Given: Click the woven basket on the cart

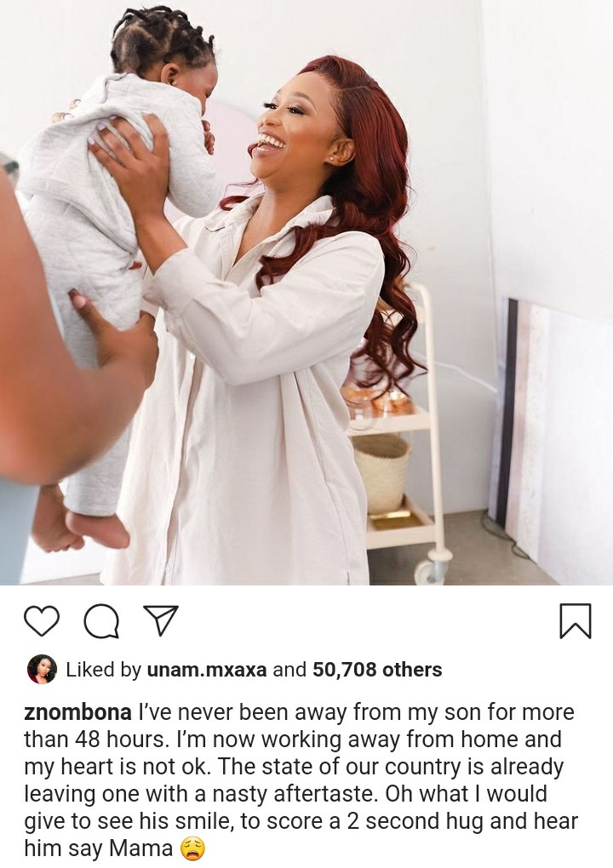Looking at the screenshot, I should tap(381, 473).
